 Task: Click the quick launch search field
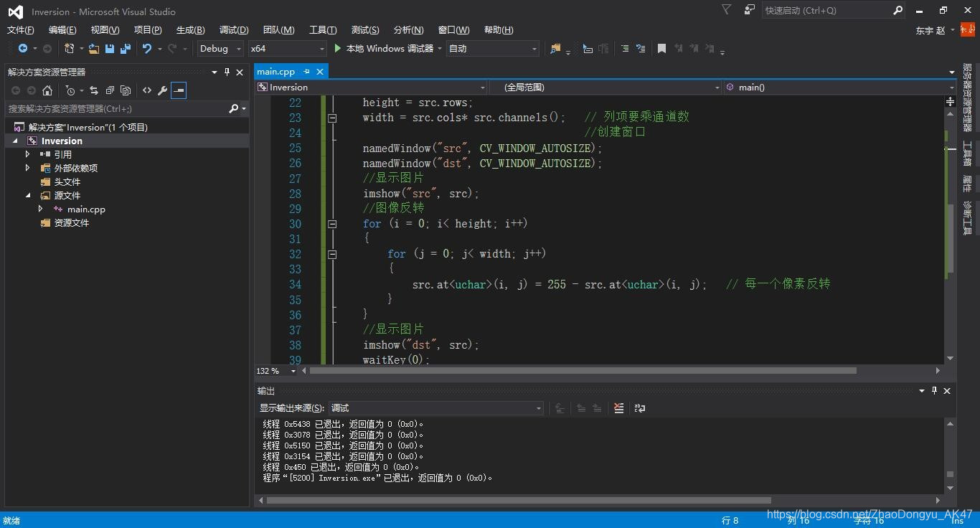(x=826, y=10)
